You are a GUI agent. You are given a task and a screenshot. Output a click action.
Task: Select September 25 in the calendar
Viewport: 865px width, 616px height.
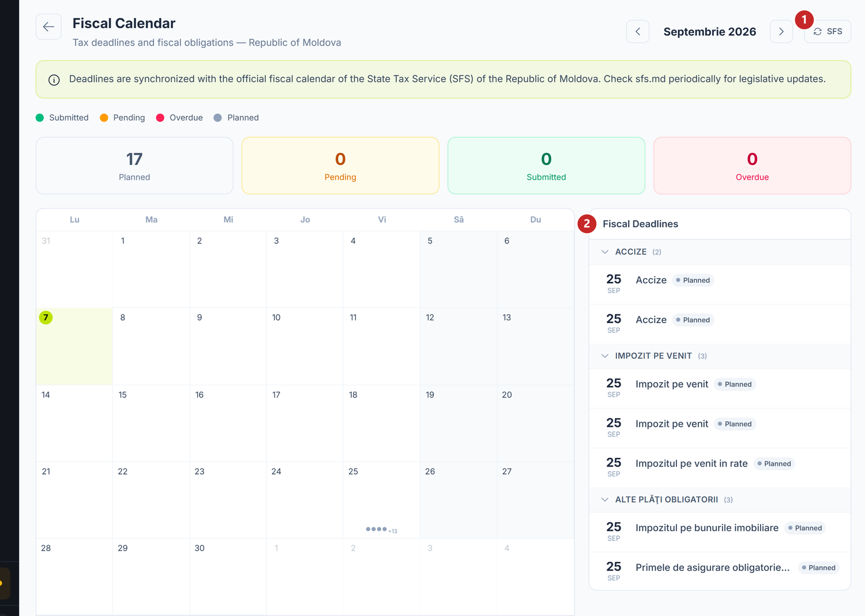tap(382, 500)
